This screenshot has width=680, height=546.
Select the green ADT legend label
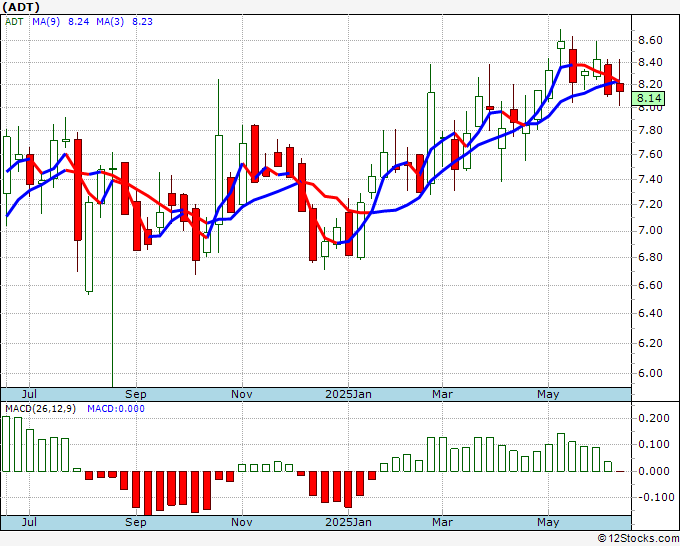pos(14,22)
